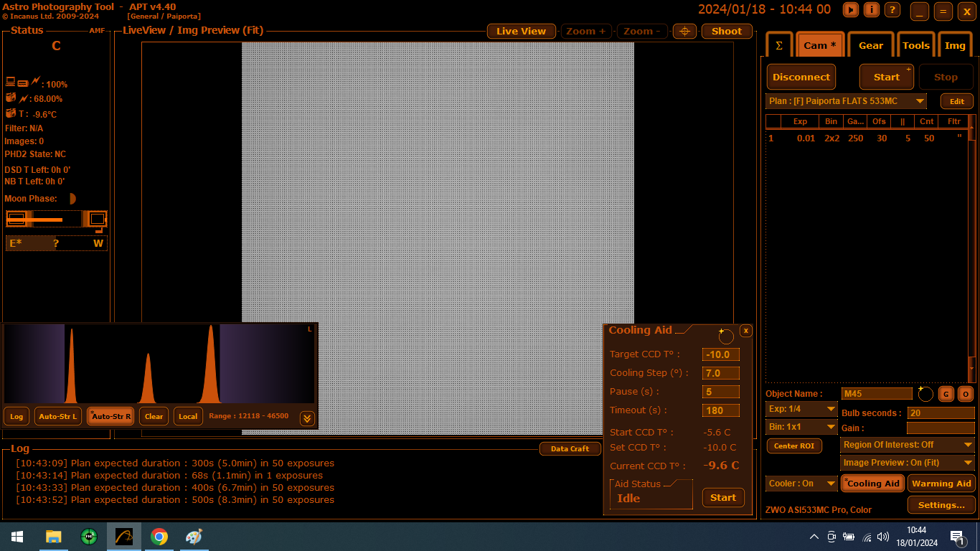
Task: Click Start plan button
Action: [x=886, y=77]
